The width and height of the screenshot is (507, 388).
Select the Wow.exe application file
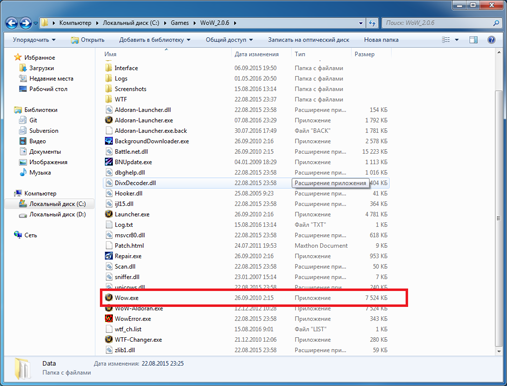pos(247,298)
